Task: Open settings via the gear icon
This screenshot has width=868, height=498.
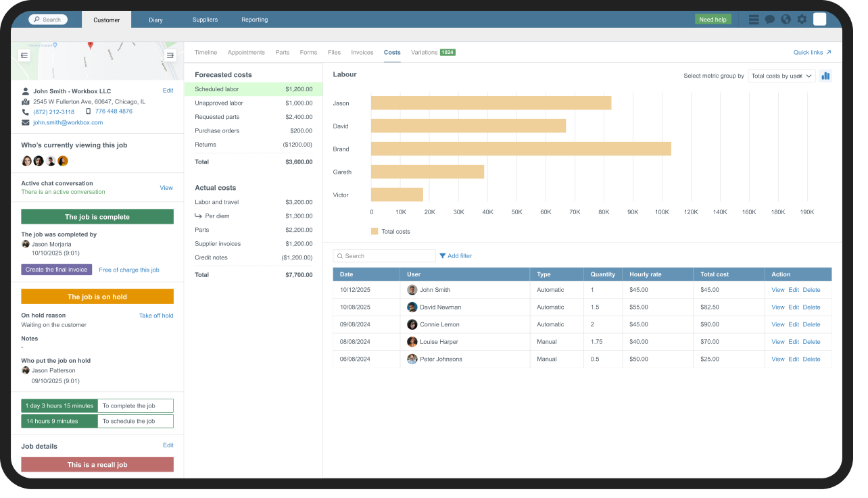Action: tap(802, 20)
